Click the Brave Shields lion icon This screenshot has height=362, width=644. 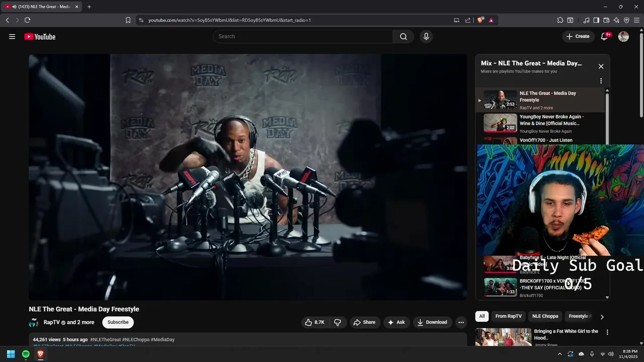480,20
